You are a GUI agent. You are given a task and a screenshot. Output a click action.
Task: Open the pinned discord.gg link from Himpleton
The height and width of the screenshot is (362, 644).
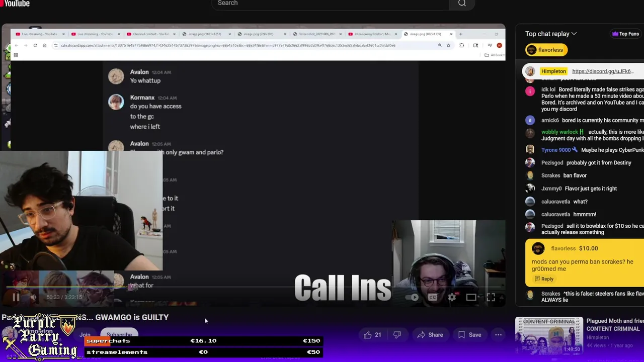pyautogui.click(x=603, y=71)
